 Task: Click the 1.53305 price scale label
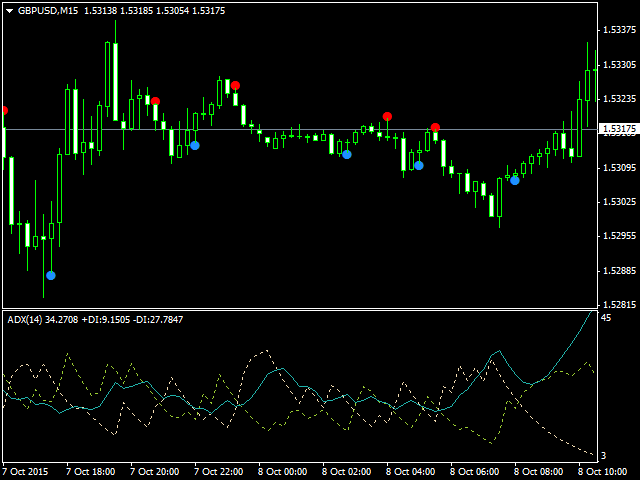coord(619,64)
